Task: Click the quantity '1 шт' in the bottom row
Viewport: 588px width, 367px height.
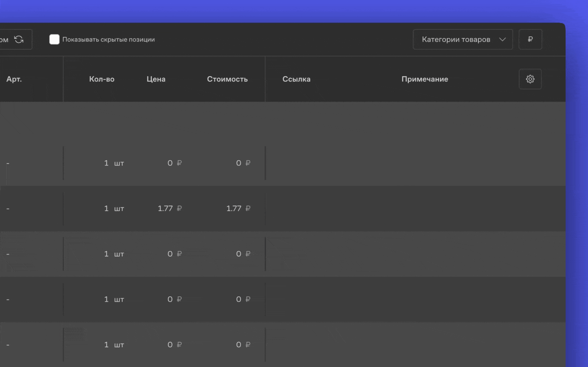Action: click(x=114, y=345)
